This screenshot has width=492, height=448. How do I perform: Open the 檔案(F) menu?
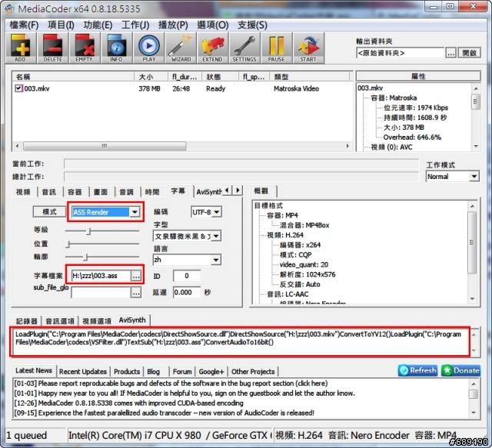click(24, 25)
